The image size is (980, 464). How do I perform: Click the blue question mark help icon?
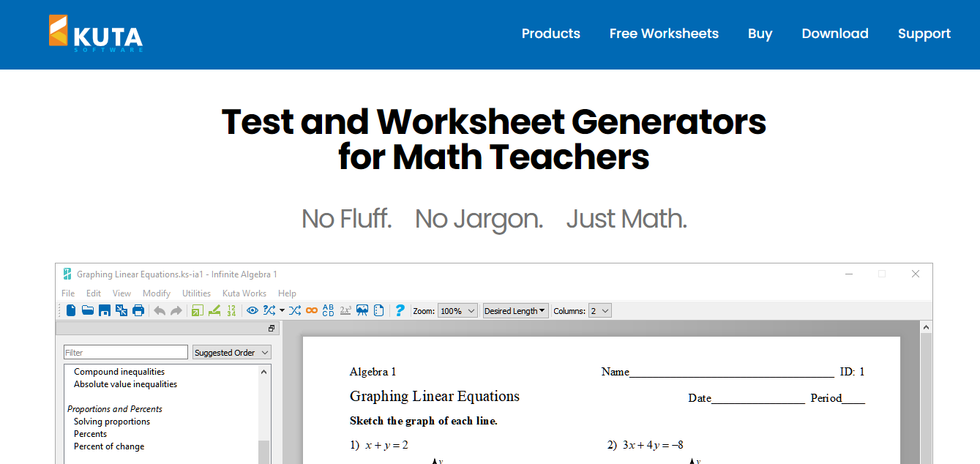pyautogui.click(x=400, y=310)
